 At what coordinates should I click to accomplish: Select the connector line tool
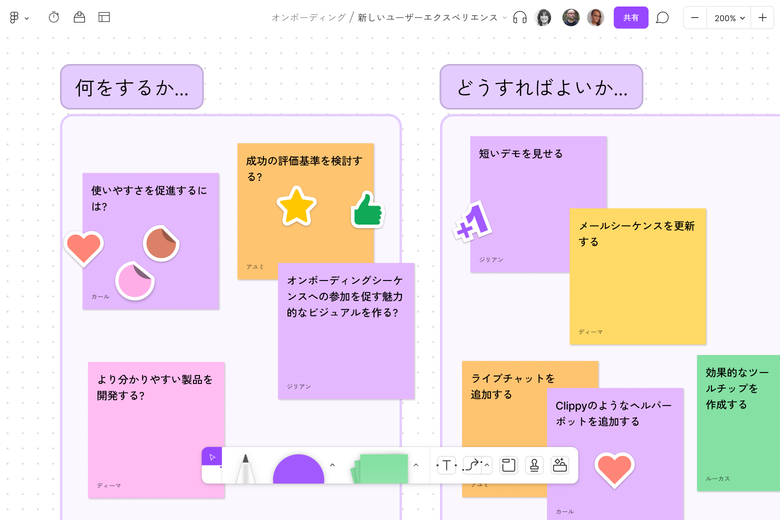[472, 465]
